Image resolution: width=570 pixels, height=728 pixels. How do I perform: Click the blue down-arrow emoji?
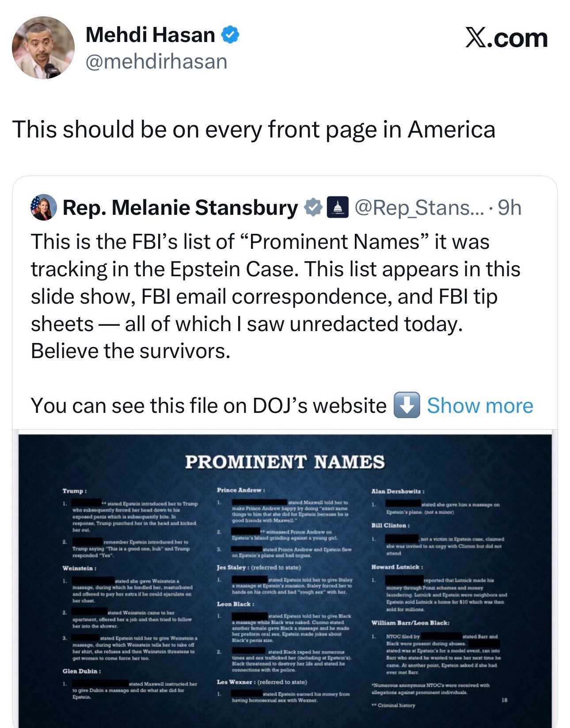(x=406, y=405)
